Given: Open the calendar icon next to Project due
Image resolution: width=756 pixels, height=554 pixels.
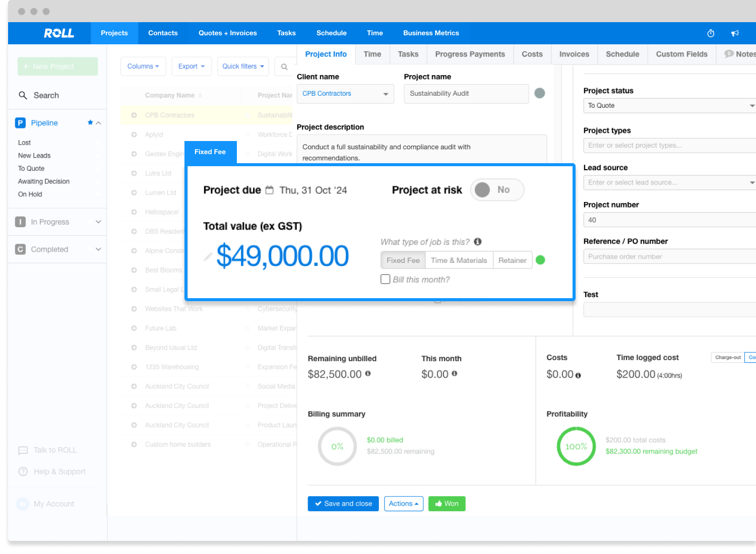Looking at the screenshot, I should (x=270, y=190).
